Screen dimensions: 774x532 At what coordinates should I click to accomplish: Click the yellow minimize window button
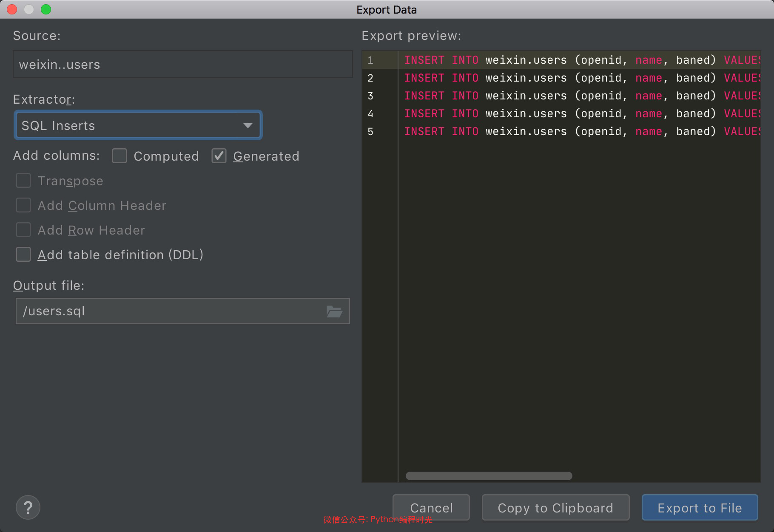(x=29, y=9)
